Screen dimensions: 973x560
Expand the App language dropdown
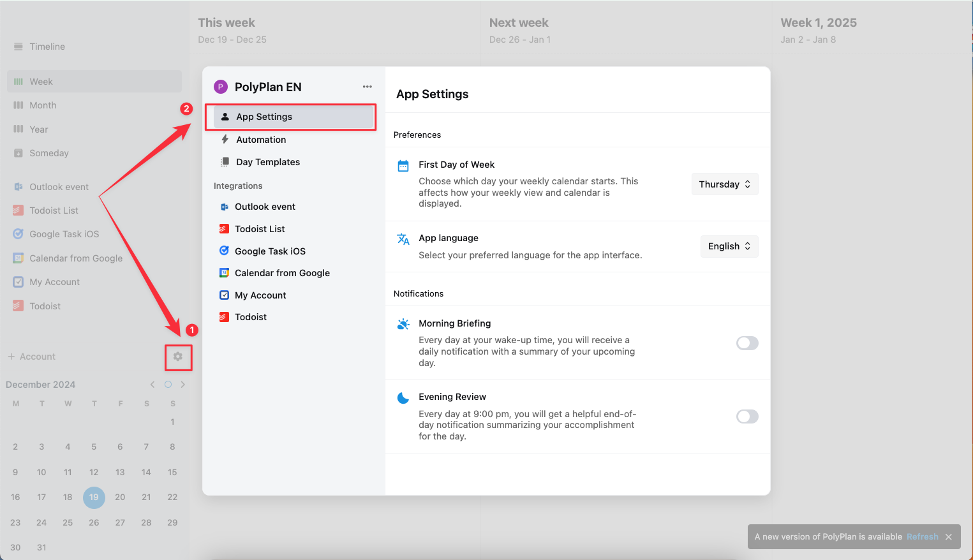(729, 246)
